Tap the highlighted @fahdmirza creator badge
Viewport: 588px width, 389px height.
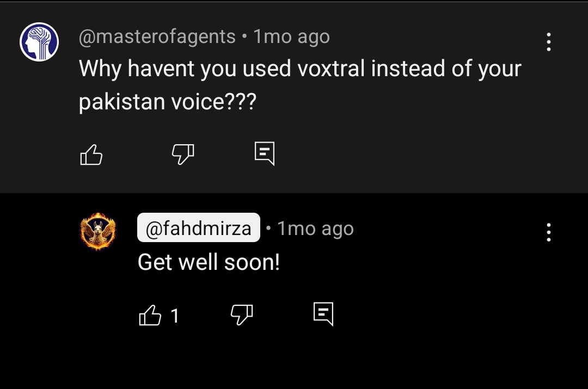point(198,227)
